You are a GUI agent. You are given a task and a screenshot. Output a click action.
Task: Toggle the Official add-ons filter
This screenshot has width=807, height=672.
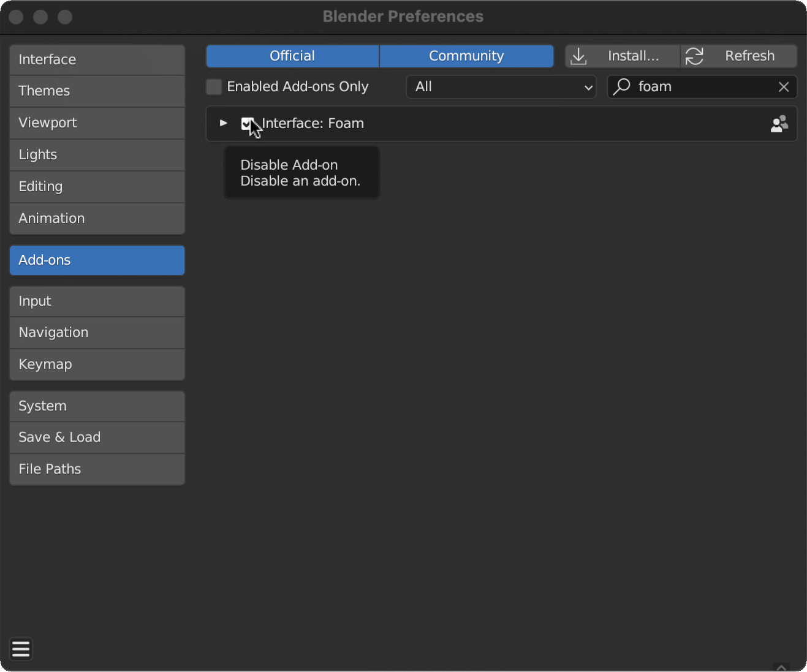pos(292,56)
